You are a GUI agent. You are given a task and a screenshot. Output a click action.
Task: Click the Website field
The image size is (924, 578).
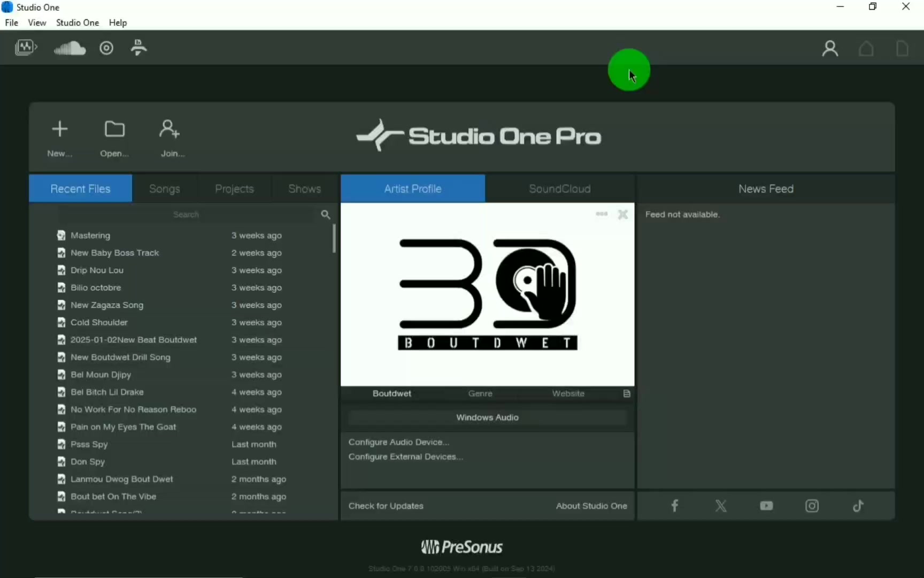point(568,393)
